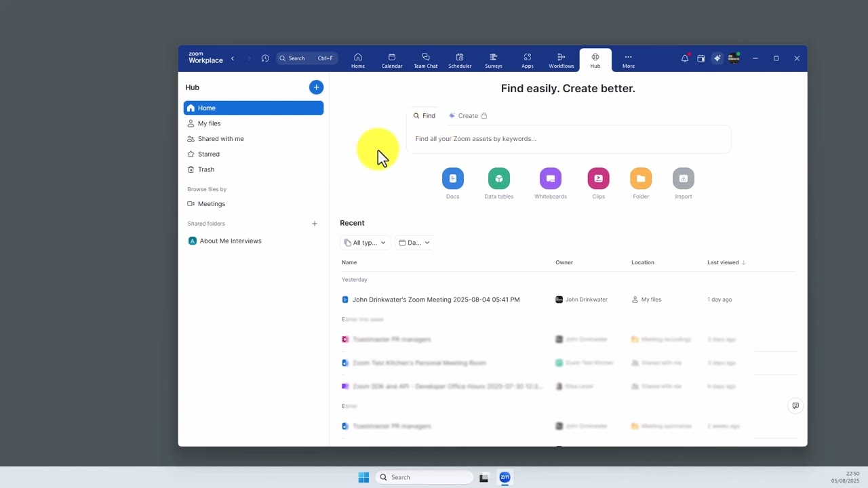The image size is (868, 488).
Task: Sort by Last viewed column
Action: pyautogui.click(x=726, y=262)
